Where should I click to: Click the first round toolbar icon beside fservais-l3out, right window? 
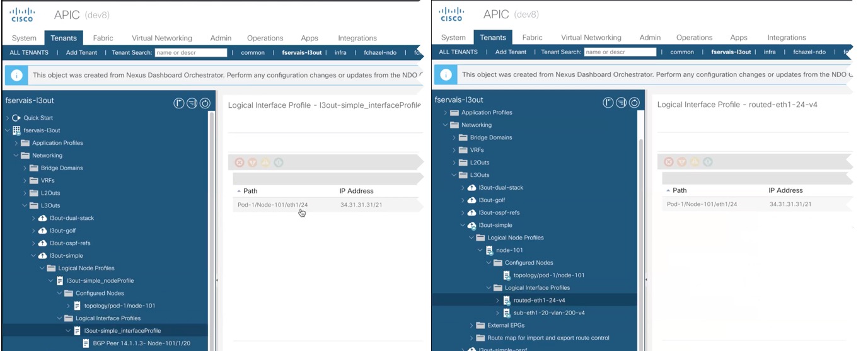coord(608,102)
